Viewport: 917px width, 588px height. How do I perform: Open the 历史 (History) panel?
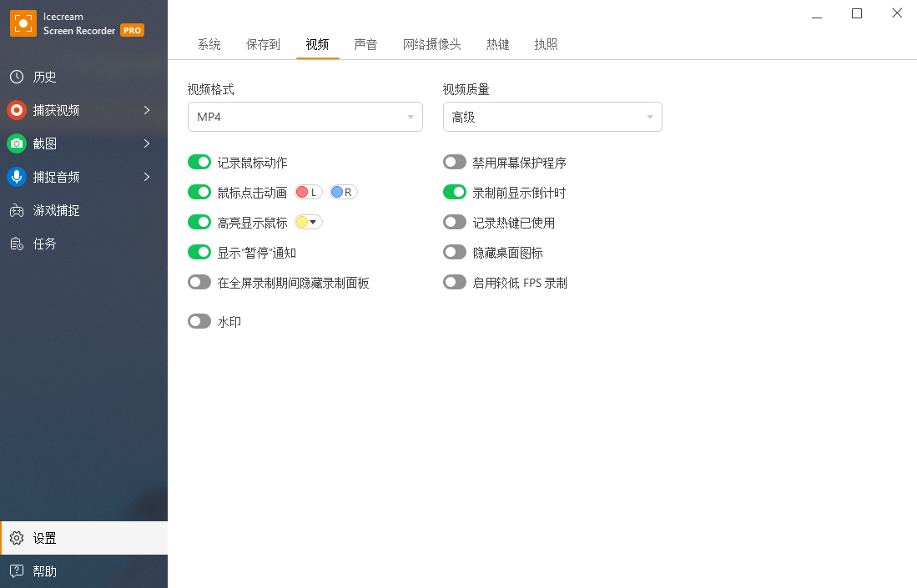42,77
